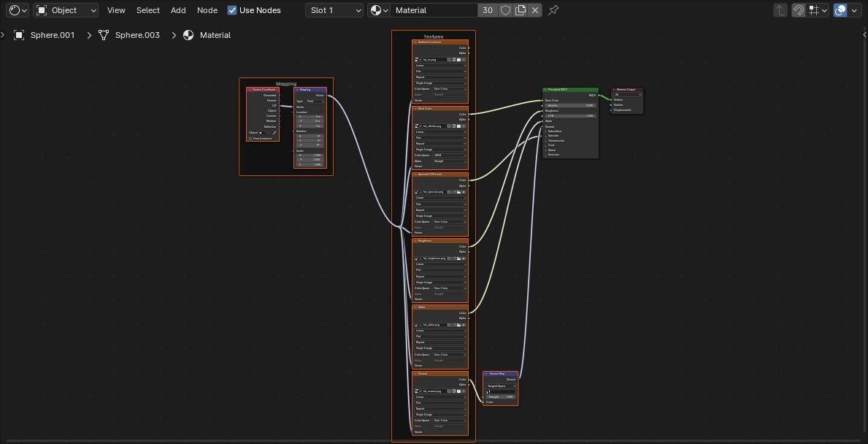Open the Node menu
The height and width of the screenshot is (444, 868).
pyautogui.click(x=207, y=10)
